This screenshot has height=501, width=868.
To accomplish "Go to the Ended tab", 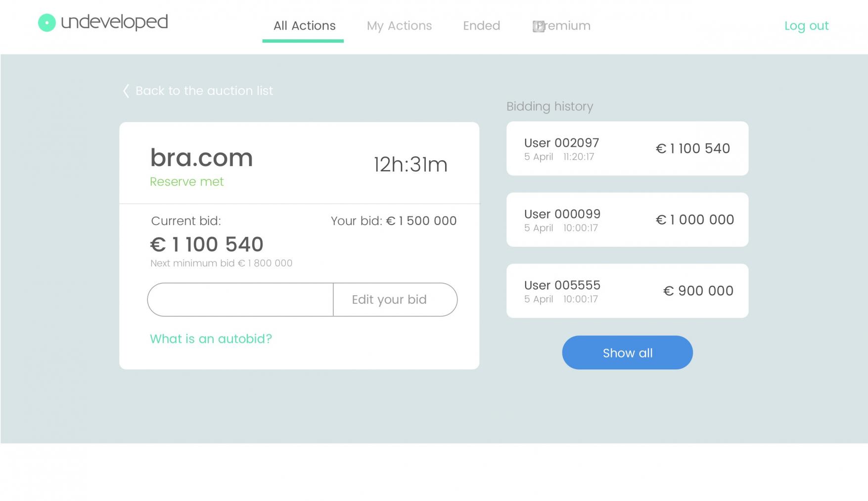I will pyautogui.click(x=481, y=26).
